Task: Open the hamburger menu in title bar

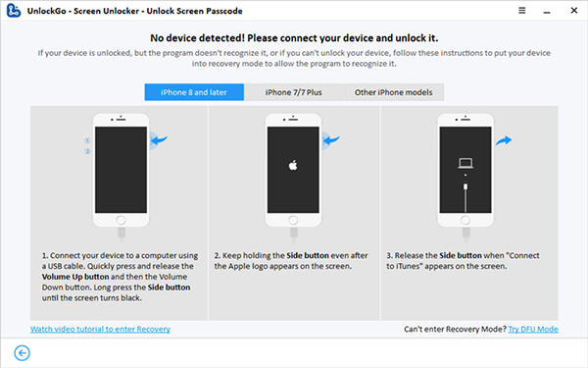Action: click(521, 11)
